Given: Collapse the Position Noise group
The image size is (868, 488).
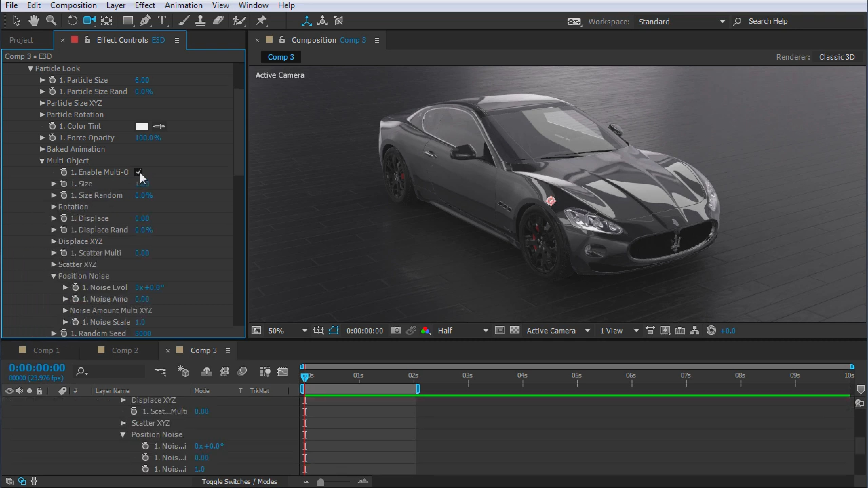Looking at the screenshot, I should [x=53, y=276].
